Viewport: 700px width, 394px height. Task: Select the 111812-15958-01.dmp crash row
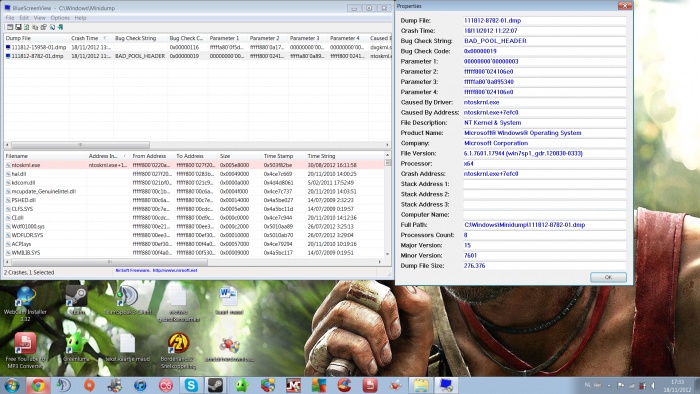(198, 47)
